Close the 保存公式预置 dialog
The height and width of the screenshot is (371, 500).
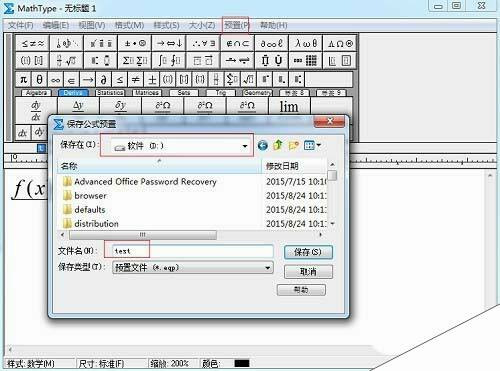pos(329,121)
